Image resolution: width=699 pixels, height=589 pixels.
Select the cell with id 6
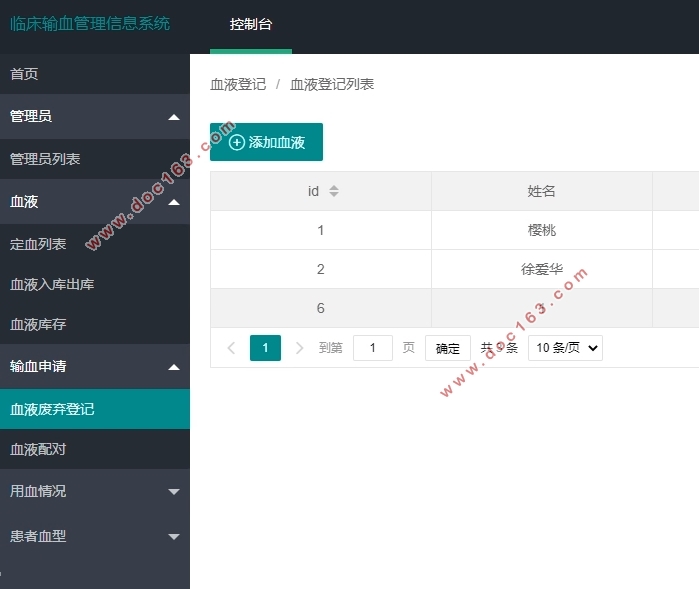(x=321, y=308)
